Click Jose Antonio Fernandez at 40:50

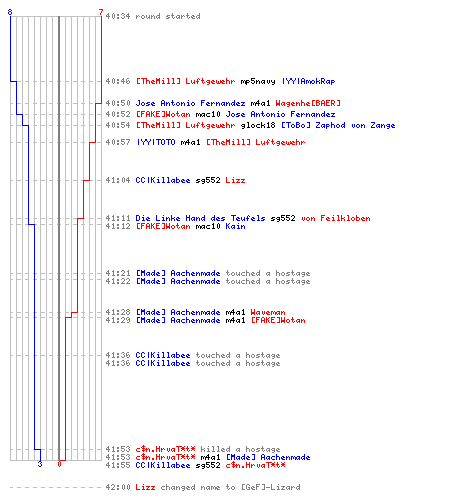pos(190,103)
